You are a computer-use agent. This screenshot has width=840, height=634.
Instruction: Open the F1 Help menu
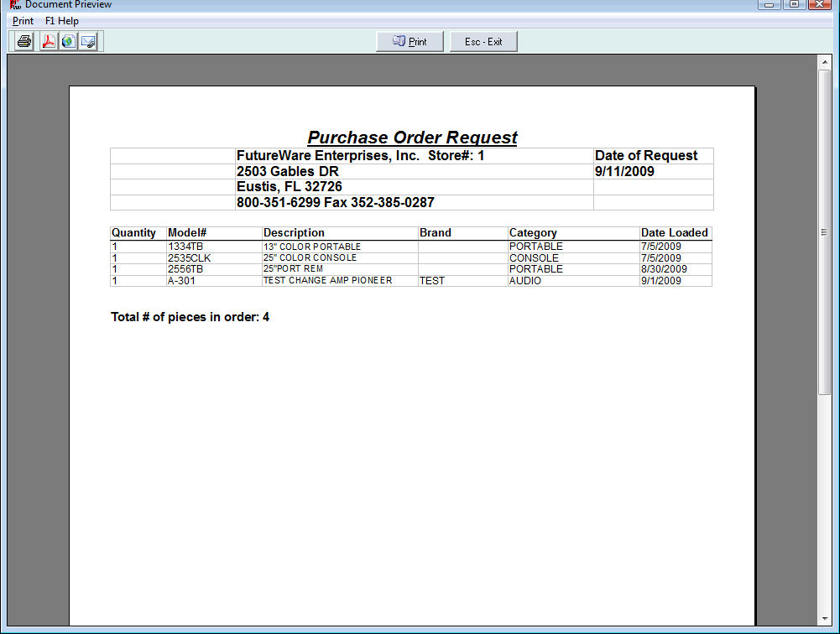(62, 21)
